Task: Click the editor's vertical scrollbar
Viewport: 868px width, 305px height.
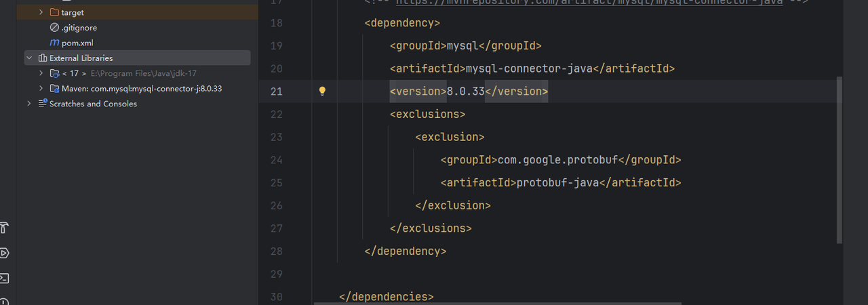Action: point(840,159)
